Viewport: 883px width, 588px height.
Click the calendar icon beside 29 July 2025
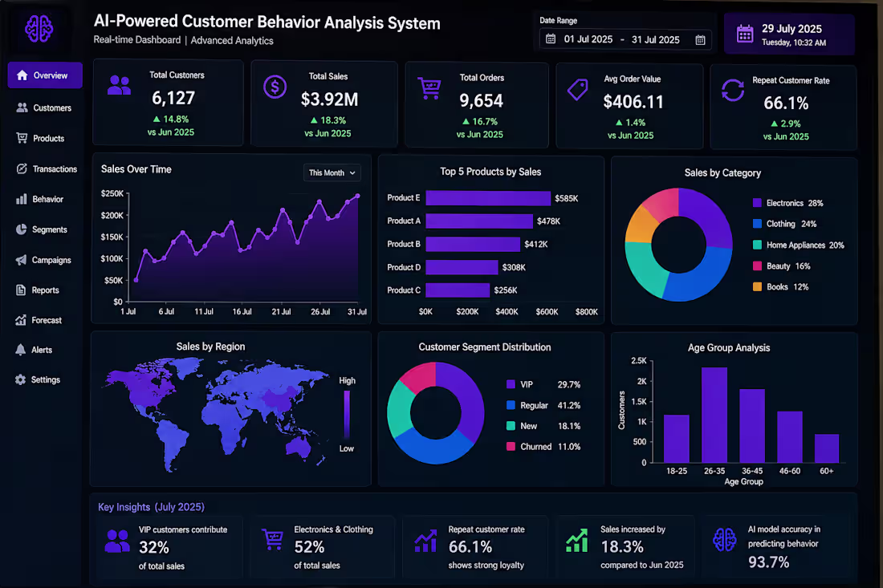tap(745, 34)
